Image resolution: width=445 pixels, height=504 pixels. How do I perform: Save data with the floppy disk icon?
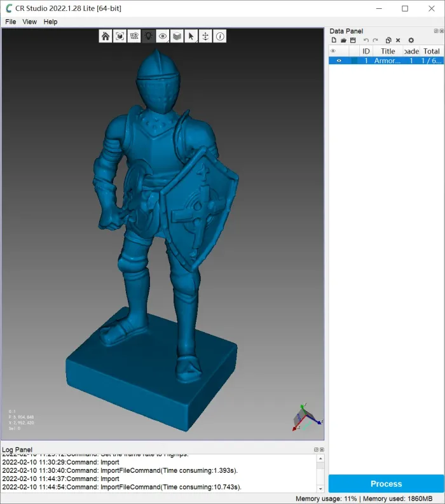coord(353,40)
